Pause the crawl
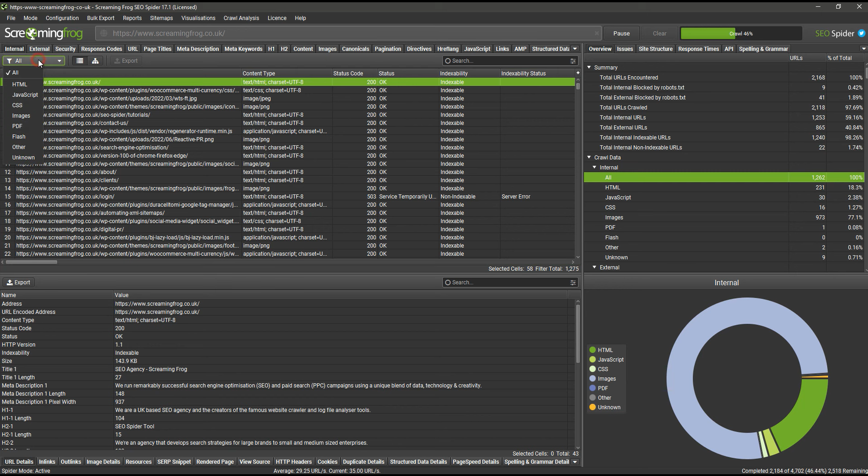The image size is (868, 476). click(621, 33)
